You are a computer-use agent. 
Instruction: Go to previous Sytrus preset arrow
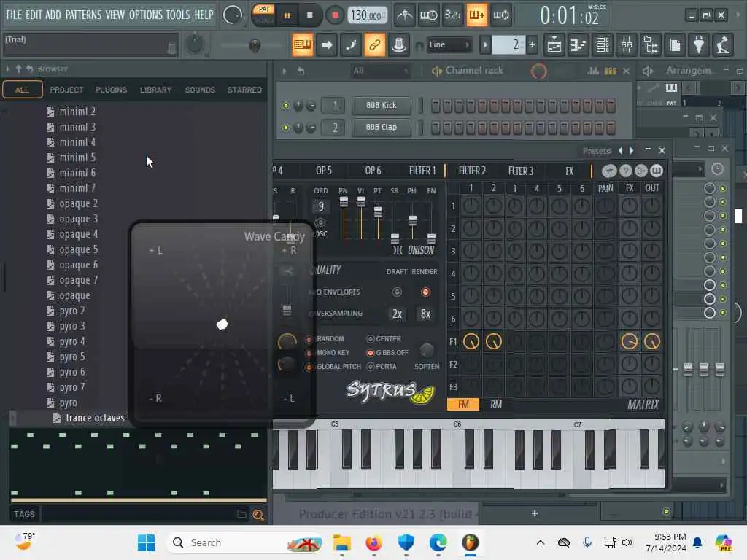pos(620,150)
